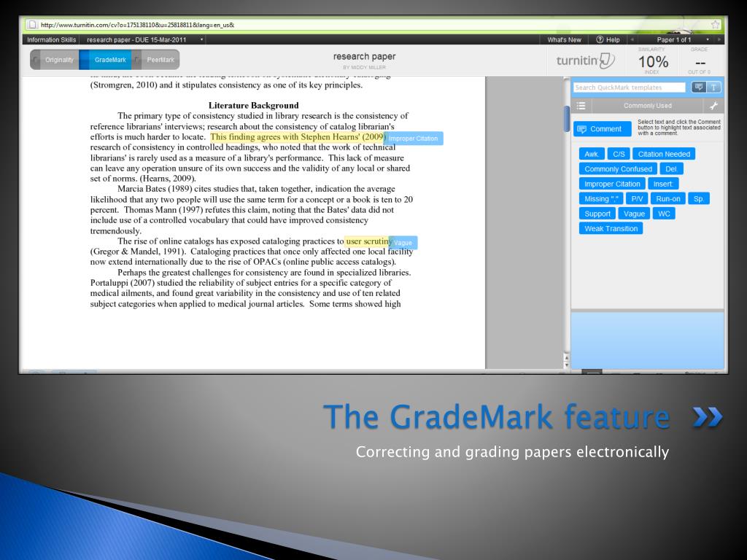Choose the Weak Transition QuickMark
The width and height of the screenshot is (747, 560).
coord(611,228)
